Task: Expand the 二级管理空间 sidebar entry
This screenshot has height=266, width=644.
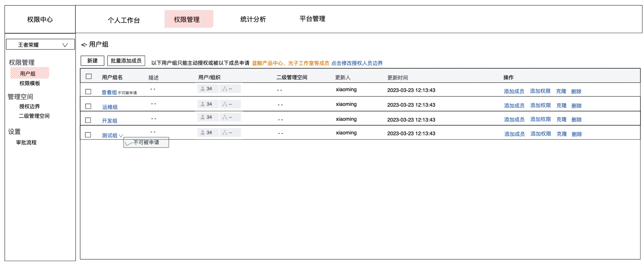Action: 35,116
